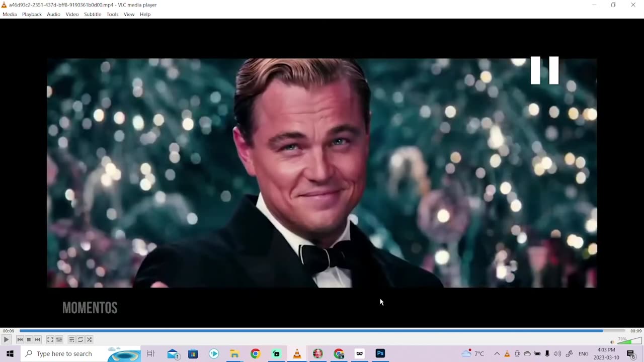The image size is (644, 362).
Task: Show the playlist panel
Action: pos(71,339)
